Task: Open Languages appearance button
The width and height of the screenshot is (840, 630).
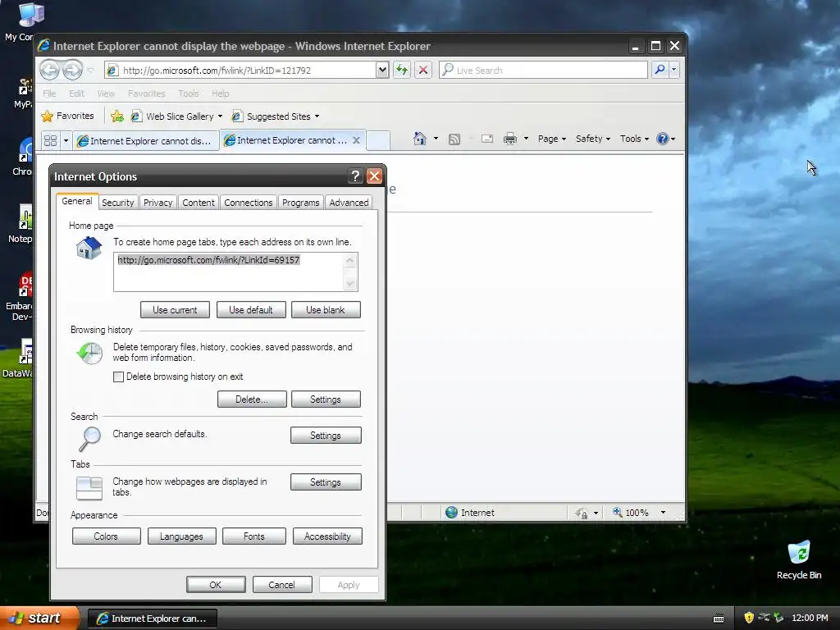Action: pyautogui.click(x=181, y=536)
